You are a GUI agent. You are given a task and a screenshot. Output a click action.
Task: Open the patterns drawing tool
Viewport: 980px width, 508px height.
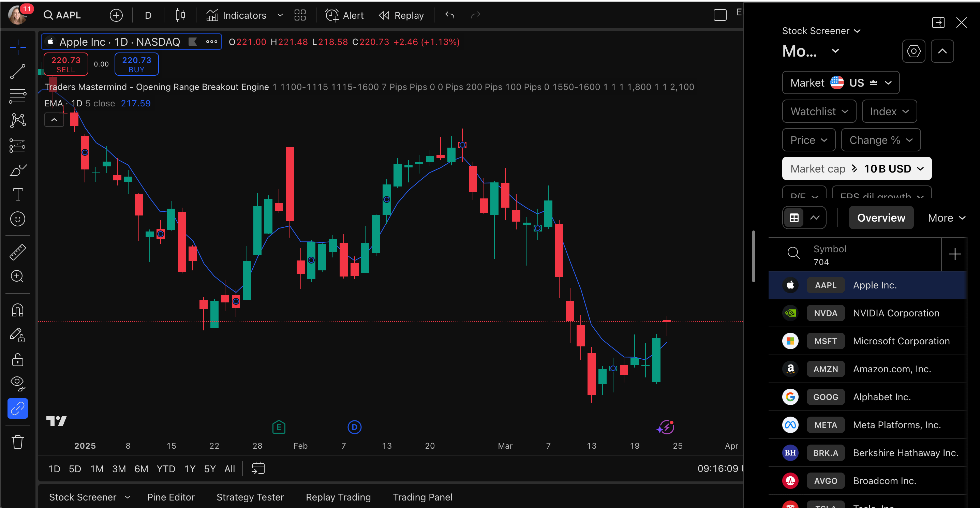point(18,121)
